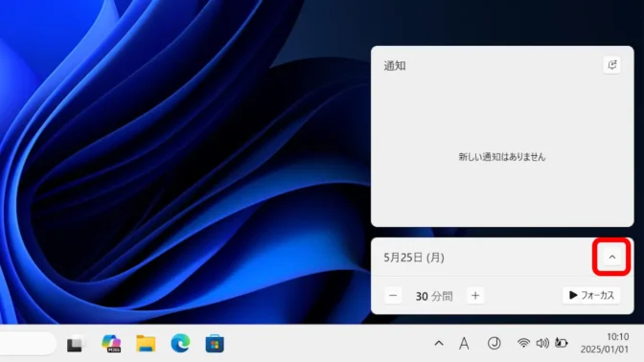
Task: Open Task View from the taskbar
Action: point(77,344)
